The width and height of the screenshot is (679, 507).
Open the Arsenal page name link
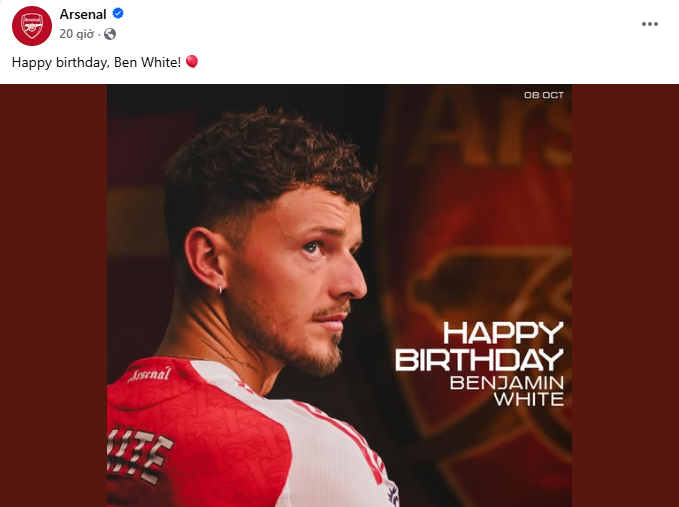[x=83, y=15]
